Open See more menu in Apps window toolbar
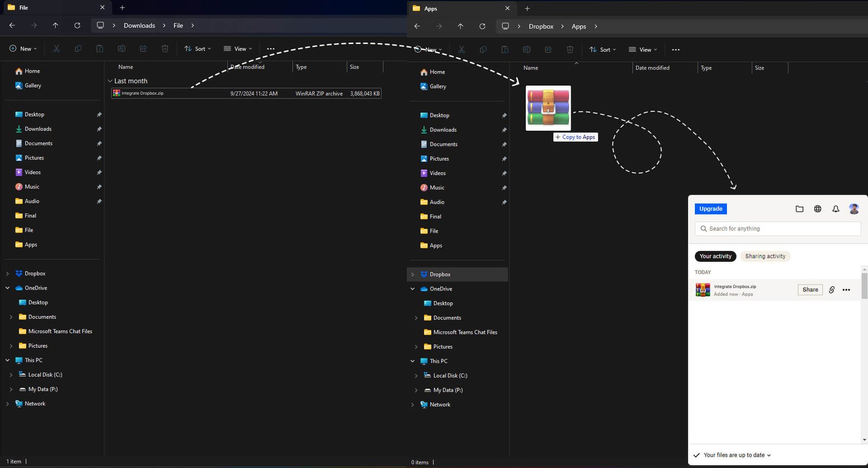 click(x=676, y=49)
